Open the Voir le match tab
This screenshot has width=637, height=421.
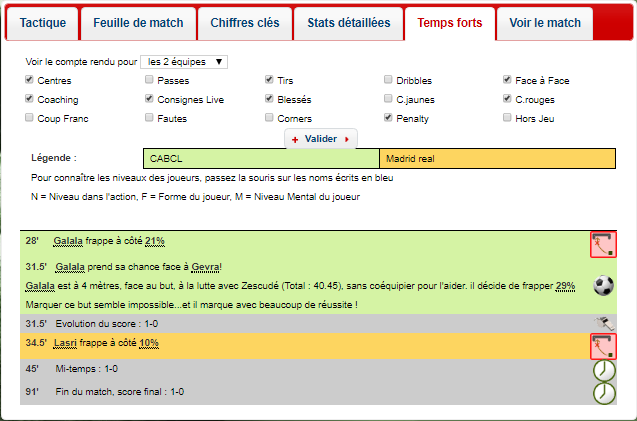coord(545,23)
